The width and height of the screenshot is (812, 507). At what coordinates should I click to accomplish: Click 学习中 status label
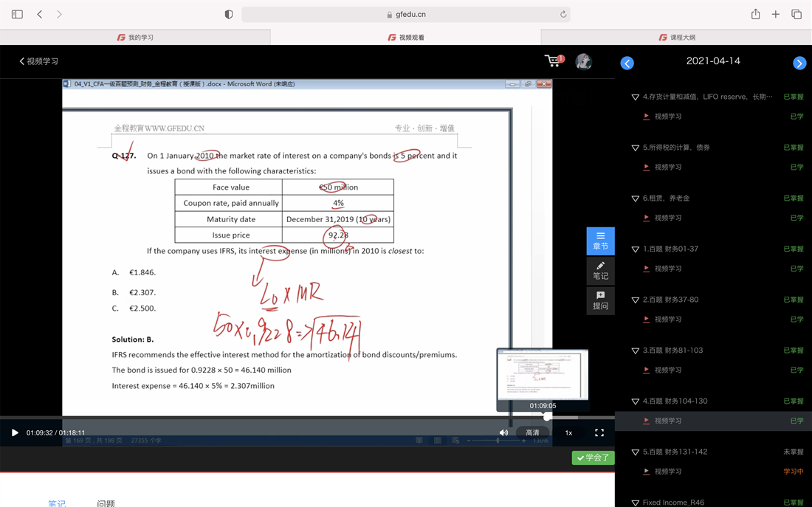[x=794, y=472]
